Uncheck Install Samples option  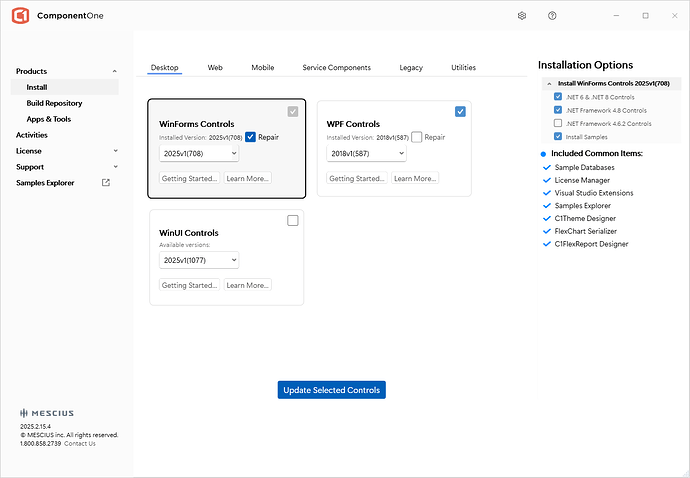(x=558, y=136)
